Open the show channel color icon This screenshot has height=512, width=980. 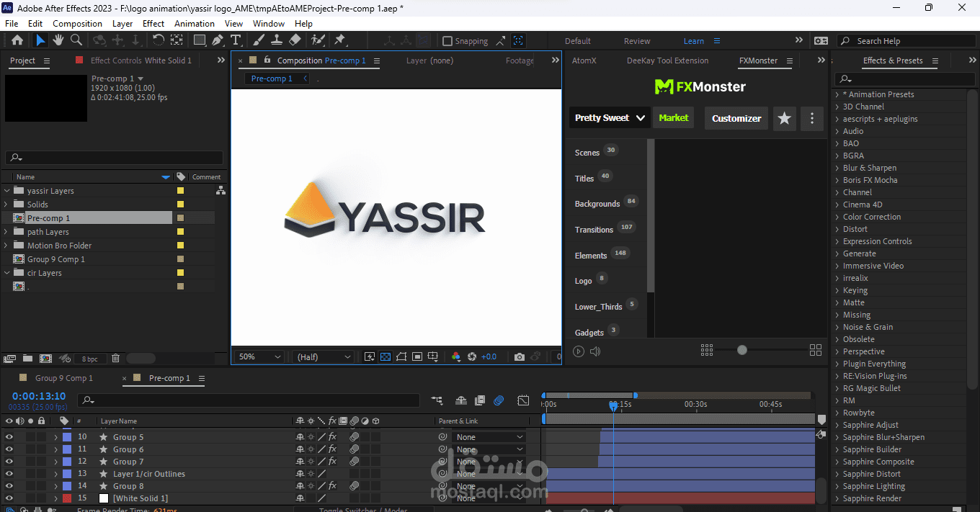click(455, 356)
